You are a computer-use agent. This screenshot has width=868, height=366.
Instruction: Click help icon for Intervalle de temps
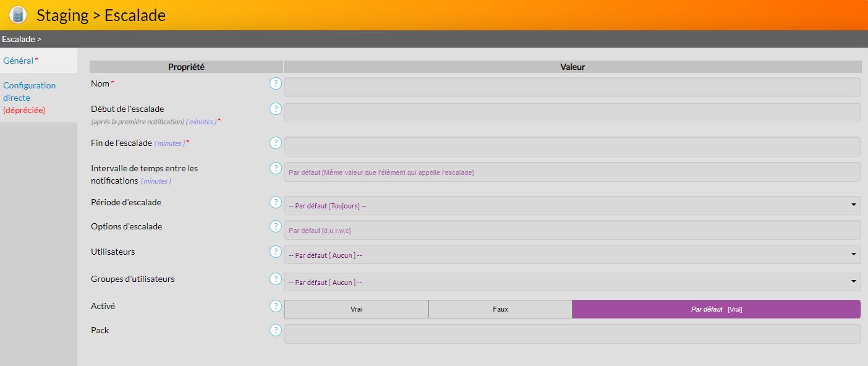coord(275,168)
